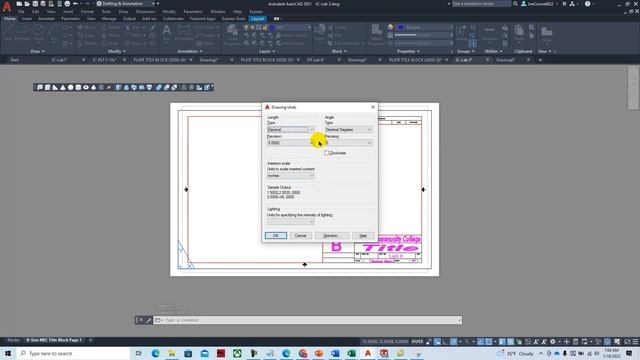Click the Paste icon in Clipboard panel
Screen dimensions: 640x360
519,33
